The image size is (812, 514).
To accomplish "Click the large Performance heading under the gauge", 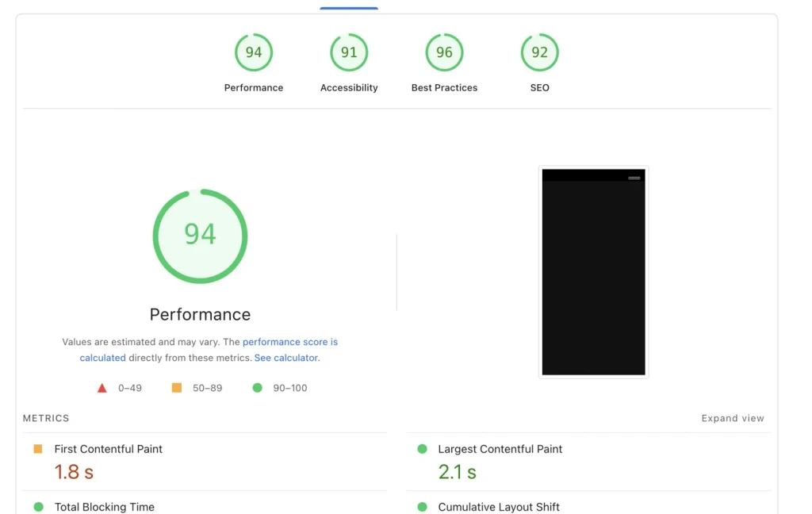I will [200, 315].
